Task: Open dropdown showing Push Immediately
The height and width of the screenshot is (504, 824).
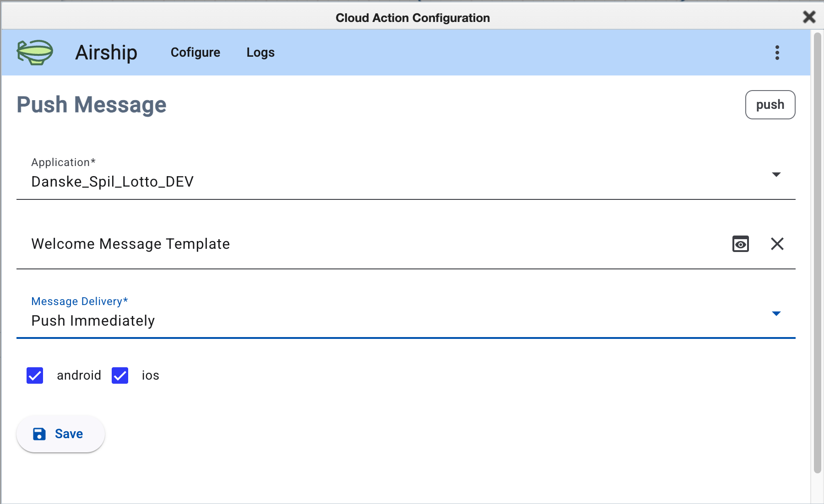Action: [776, 314]
